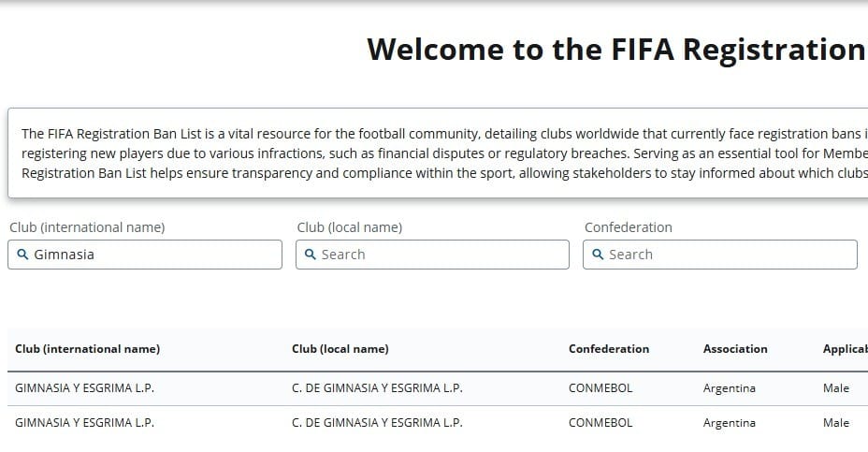This screenshot has width=868, height=452.
Task: Click the Confederation column header in the table
Action: (609, 349)
